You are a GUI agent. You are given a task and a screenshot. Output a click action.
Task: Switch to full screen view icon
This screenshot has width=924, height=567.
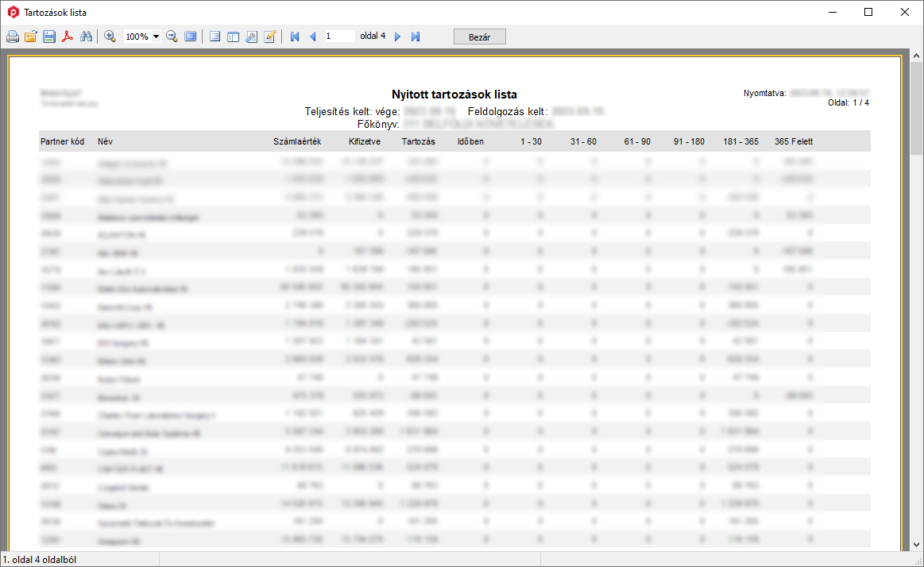point(191,37)
